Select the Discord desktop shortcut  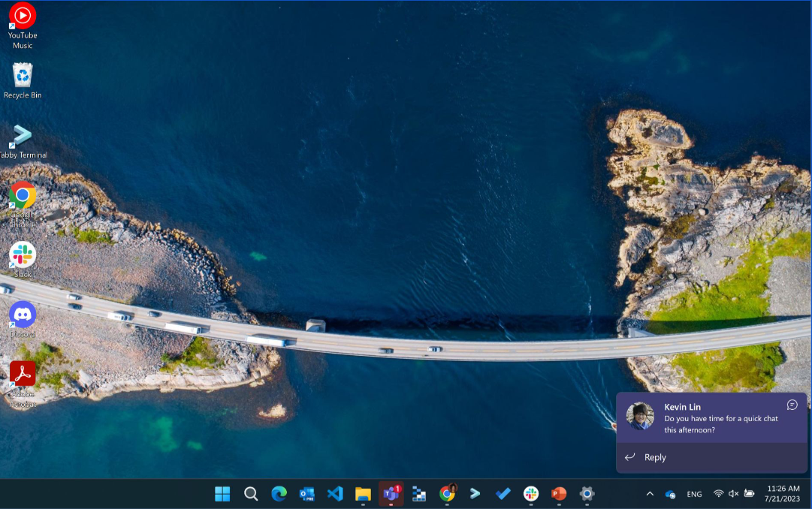[23, 320]
